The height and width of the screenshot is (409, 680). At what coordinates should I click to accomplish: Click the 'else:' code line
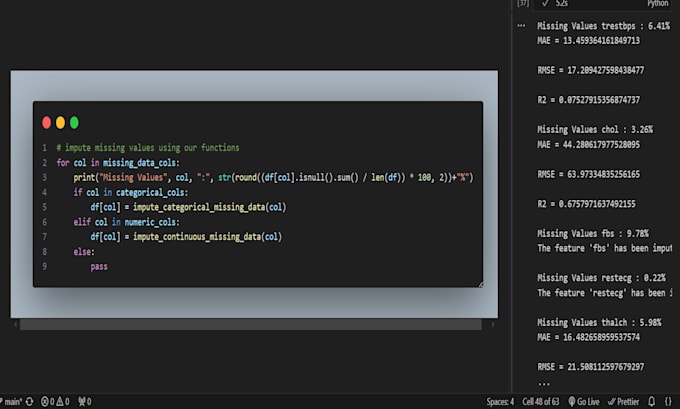tap(84, 252)
